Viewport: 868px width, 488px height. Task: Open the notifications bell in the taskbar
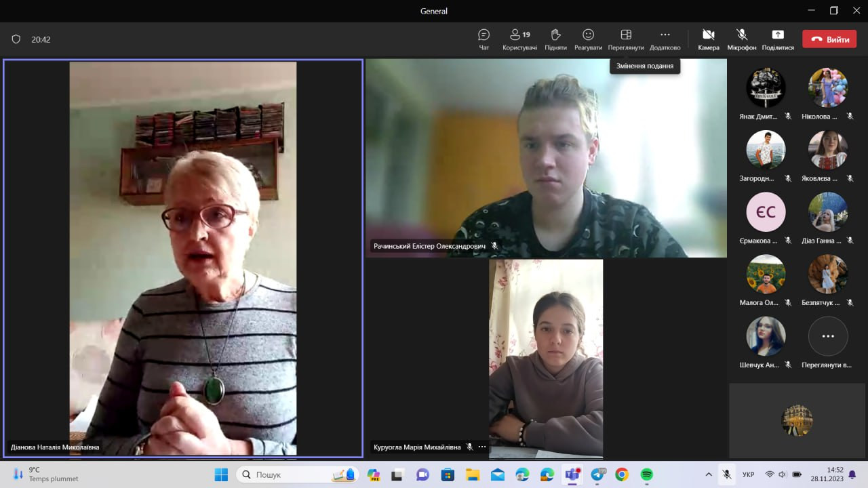tap(852, 474)
